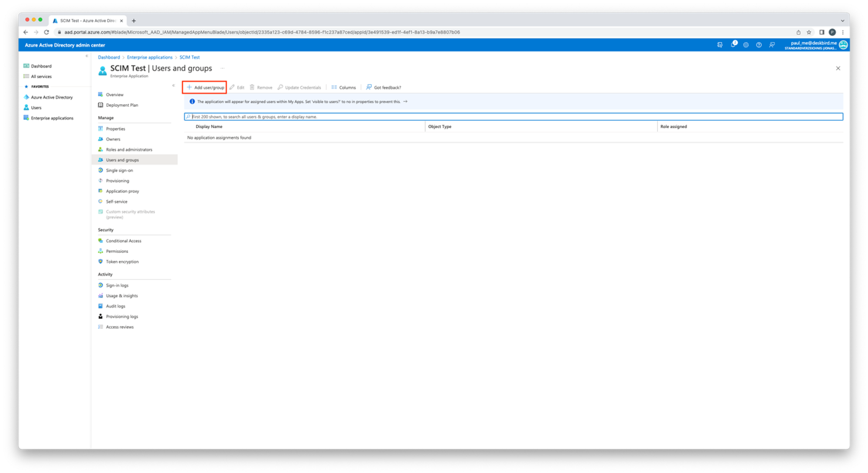This screenshot has width=868, height=473.
Task: Click Enterprise applications breadcrumb link
Action: [149, 57]
